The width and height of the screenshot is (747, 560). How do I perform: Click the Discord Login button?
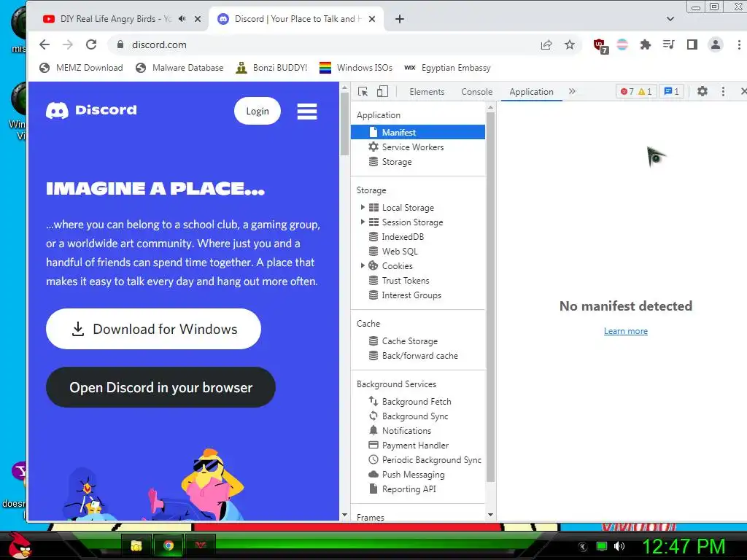(258, 111)
